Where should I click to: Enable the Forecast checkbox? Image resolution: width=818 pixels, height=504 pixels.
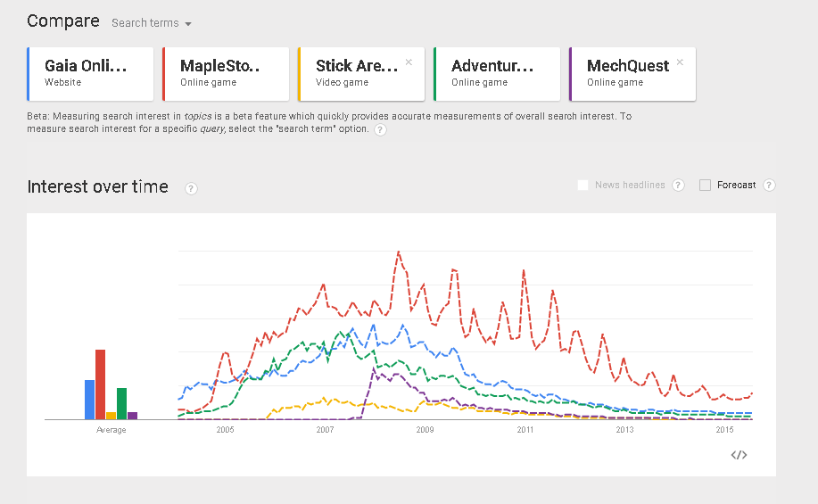point(705,186)
